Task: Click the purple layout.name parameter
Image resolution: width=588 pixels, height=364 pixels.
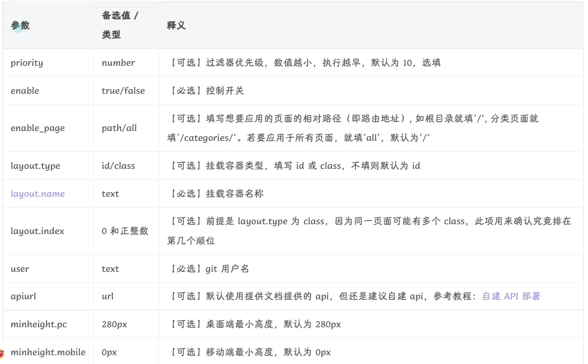Action: click(38, 194)
